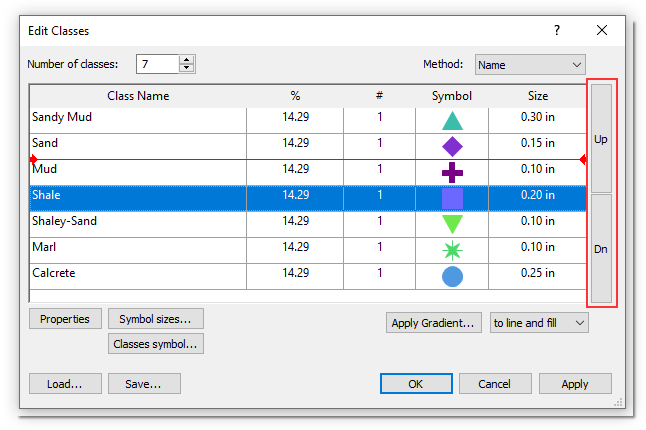Select the Shale class name

pos(46,195)
